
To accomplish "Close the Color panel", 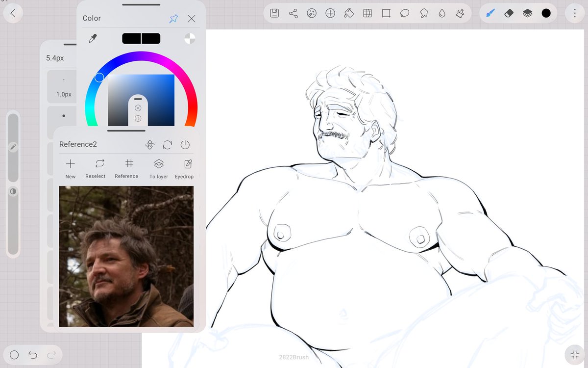I will [192, 19].
